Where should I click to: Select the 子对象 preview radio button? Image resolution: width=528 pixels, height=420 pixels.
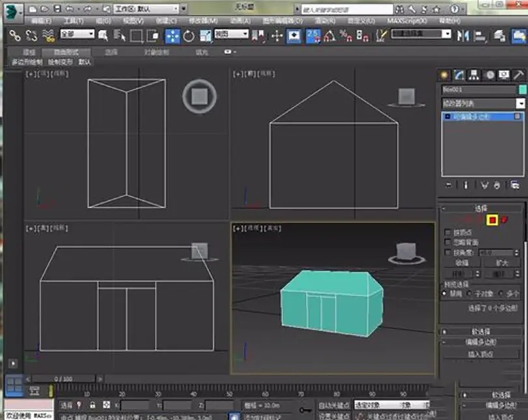[469, 293]
